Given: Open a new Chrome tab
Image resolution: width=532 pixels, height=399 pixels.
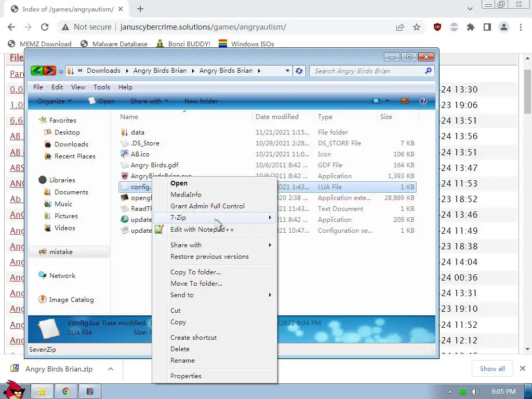Looking at the screenshot, I should [140, 9].
